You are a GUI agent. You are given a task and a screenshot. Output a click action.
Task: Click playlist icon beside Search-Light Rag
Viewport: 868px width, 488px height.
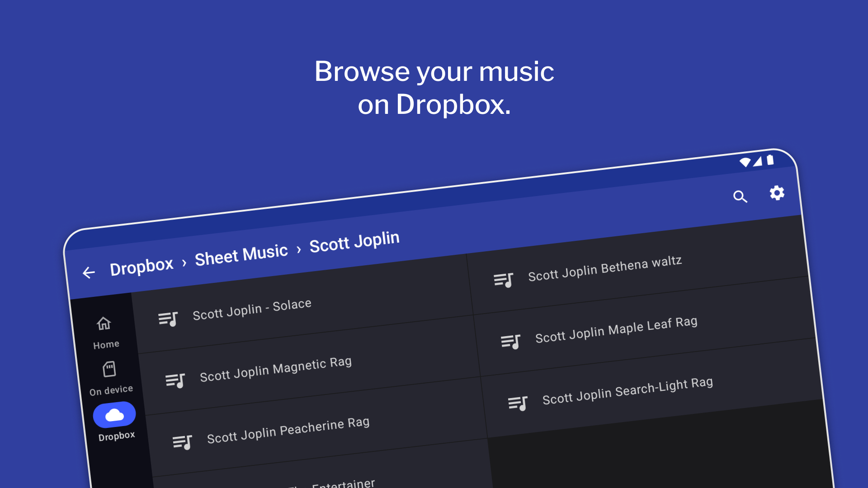click(518, 403)
